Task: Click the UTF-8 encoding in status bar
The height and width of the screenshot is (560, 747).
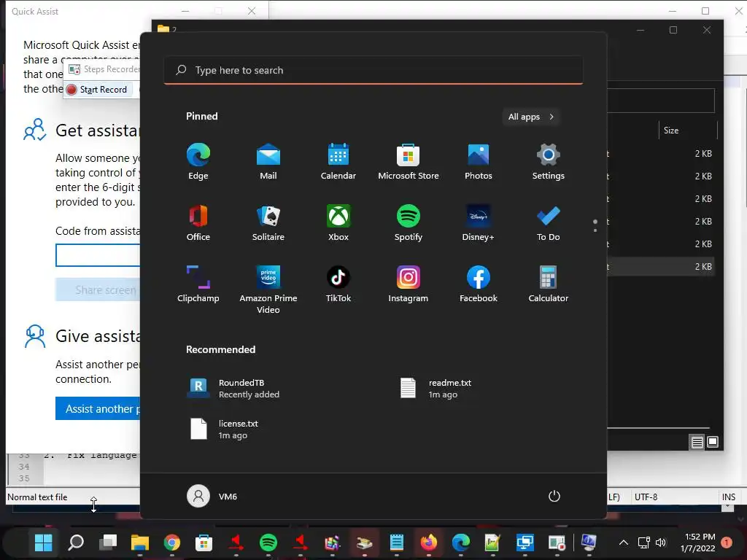Action: pos(646,497)
